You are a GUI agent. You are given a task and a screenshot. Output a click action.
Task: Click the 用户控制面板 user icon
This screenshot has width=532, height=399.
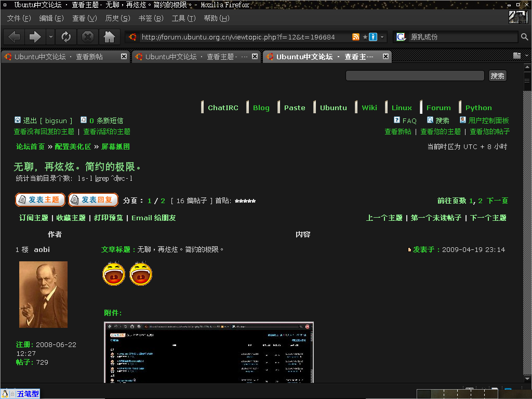tap(463, 120)
